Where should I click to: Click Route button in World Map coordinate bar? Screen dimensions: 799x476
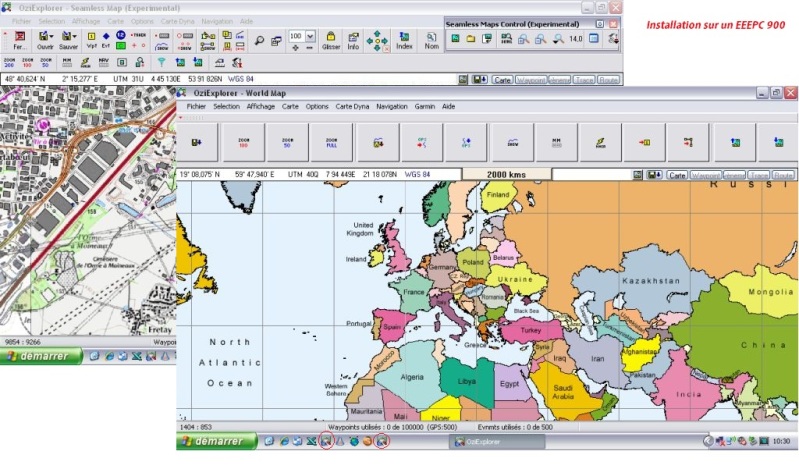click(x=783, y=175)
